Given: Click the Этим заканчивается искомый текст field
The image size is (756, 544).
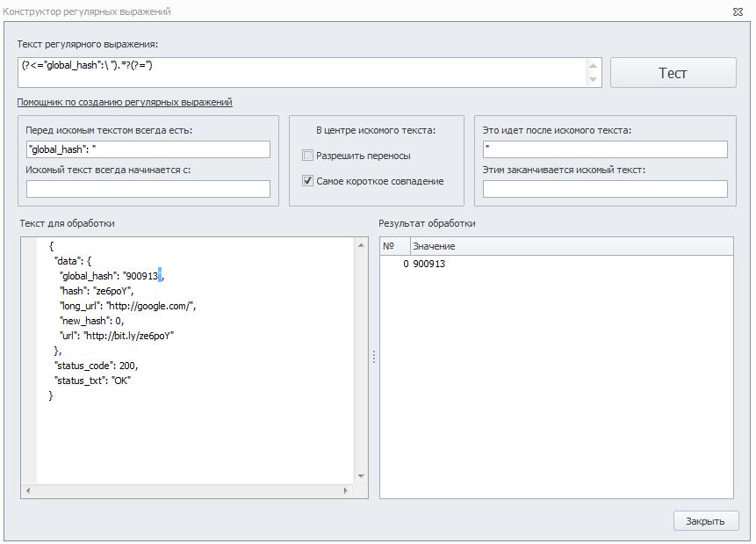Looking at the screenshot, I should coord(605,189).
